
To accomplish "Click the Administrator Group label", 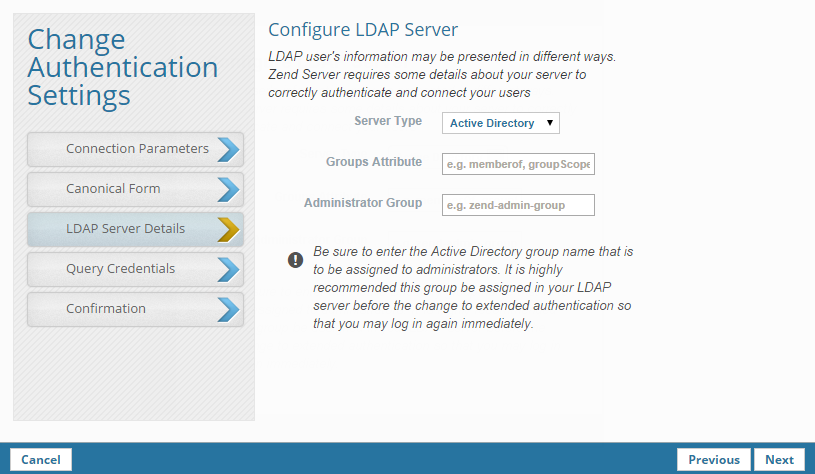I will 363,203.
